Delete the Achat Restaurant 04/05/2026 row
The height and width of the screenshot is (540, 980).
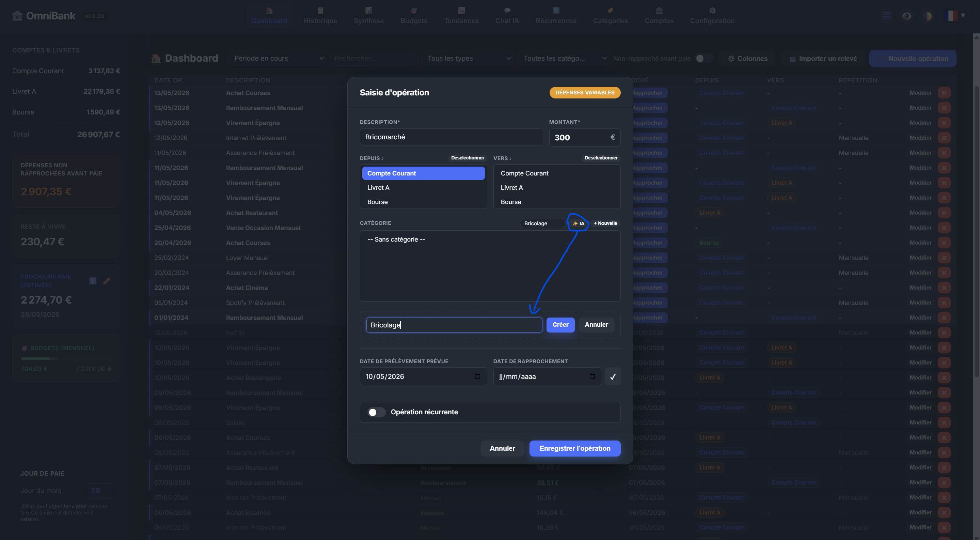point(944,213)
